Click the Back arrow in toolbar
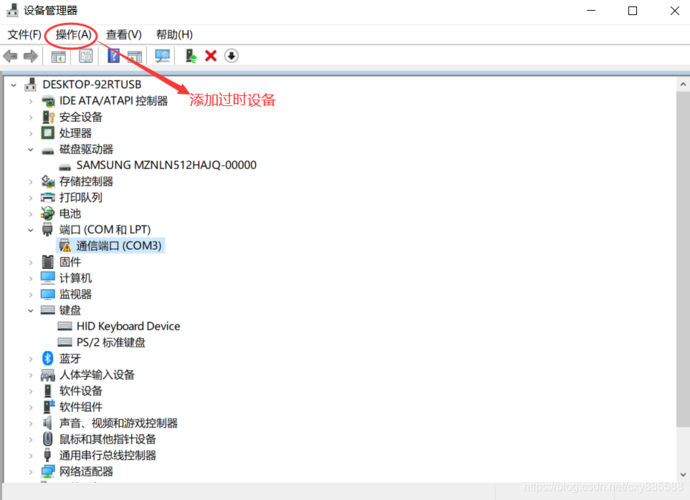 coord(11,56)
